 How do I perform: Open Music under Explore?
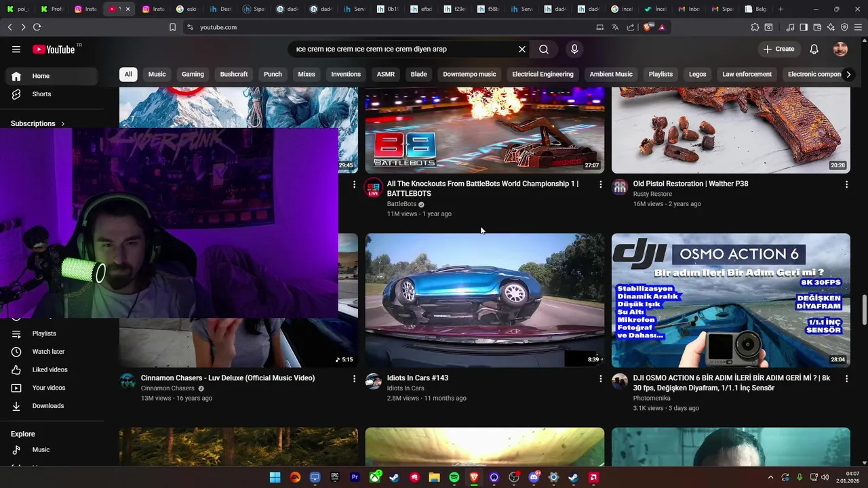[52, 449]
